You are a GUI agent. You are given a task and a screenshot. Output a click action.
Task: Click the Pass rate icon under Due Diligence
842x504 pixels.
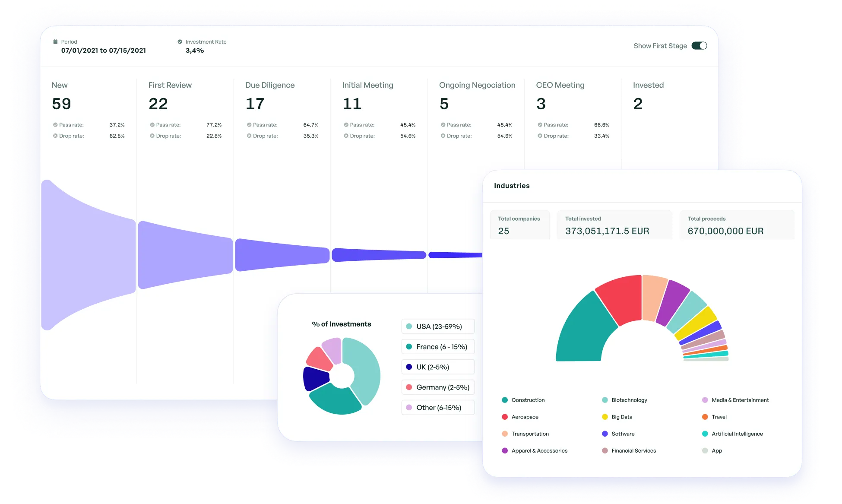click(x=249, y=125)
